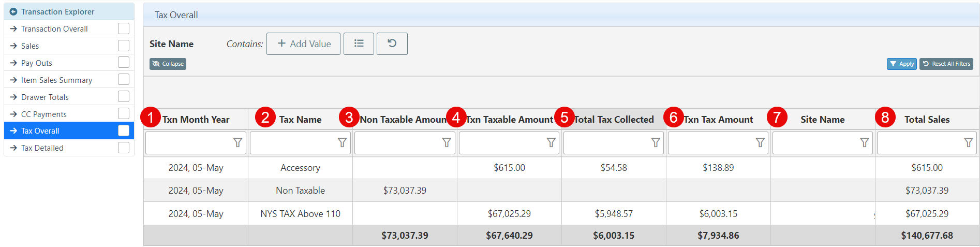
Task: Open filter options for Non Taxable Amount
Action: [447, 142]
